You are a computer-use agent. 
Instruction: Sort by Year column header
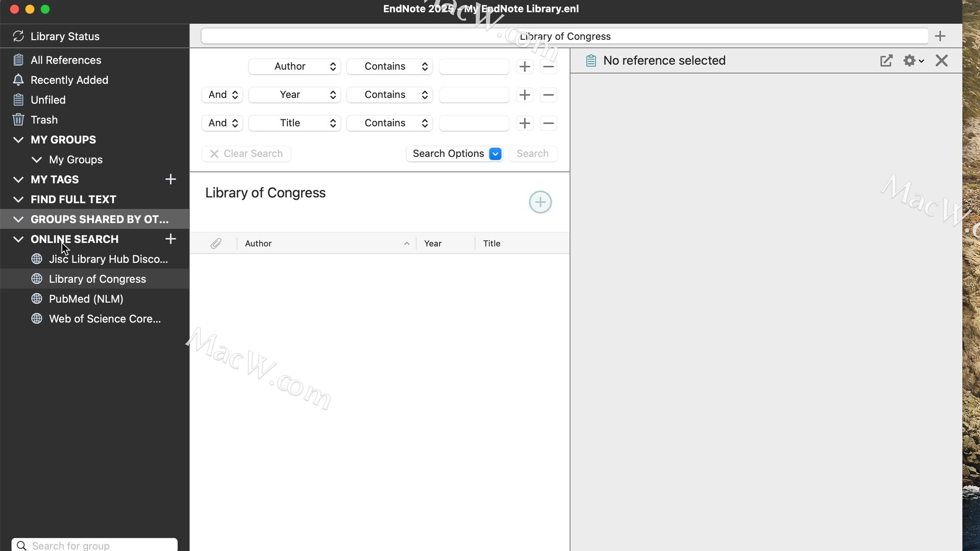[x=446, y=243]
